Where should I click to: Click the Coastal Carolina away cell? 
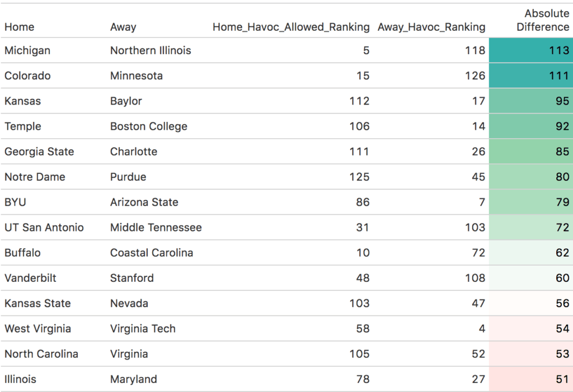(152, 253)
